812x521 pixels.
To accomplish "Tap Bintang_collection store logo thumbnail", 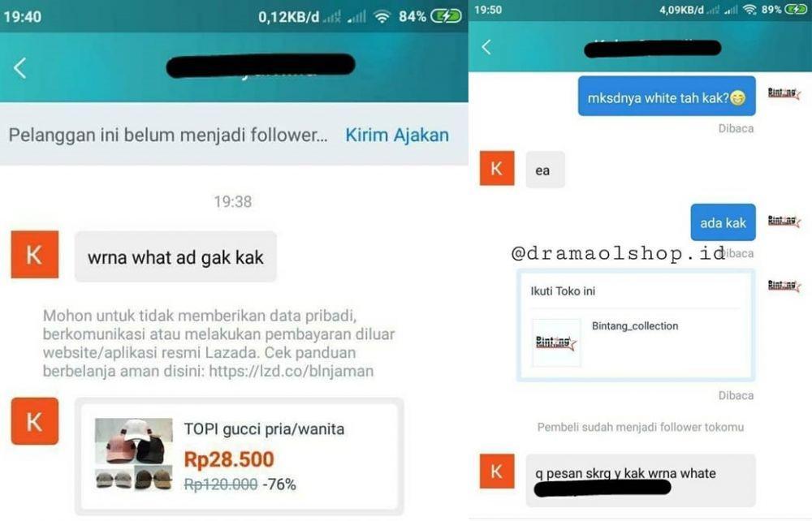I will (x=556, y=342).
